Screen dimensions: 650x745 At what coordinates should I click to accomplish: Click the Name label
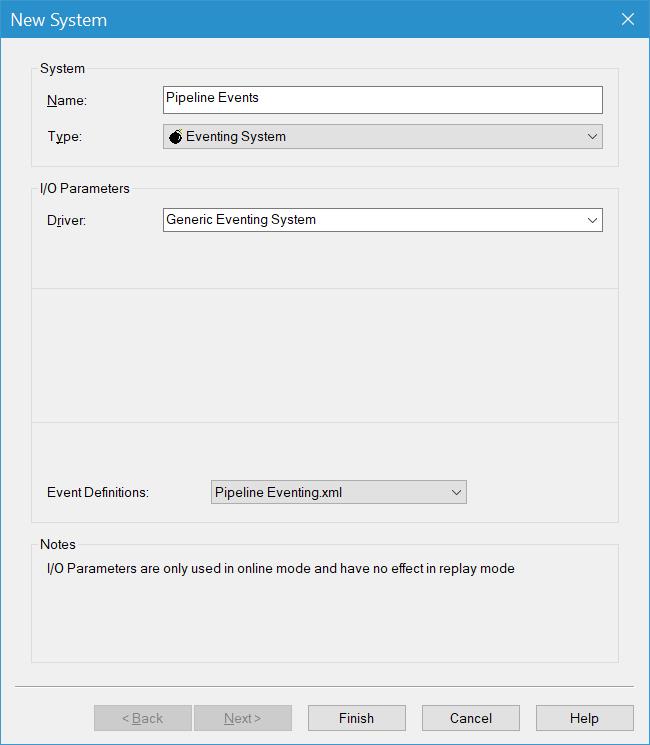click(x=67, y=101)
